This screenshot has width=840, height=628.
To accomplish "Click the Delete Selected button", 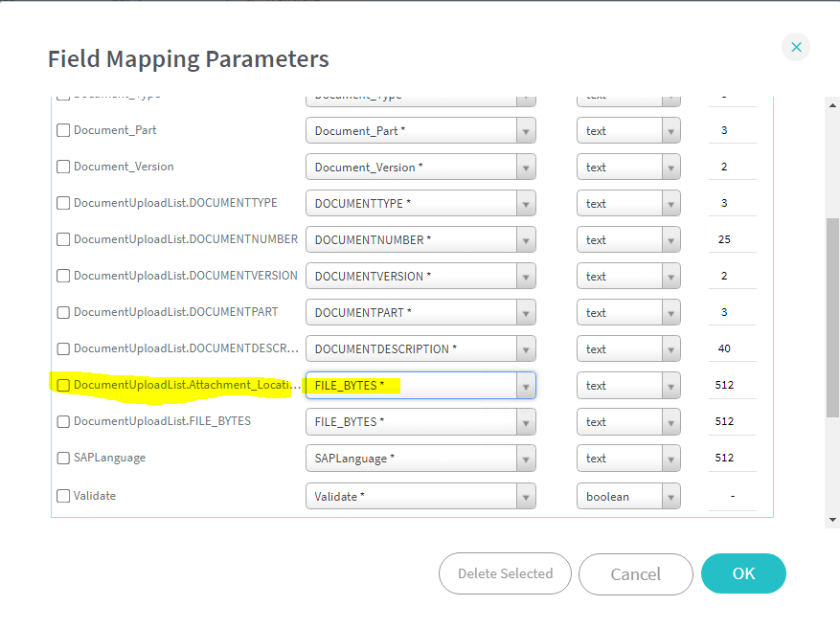I will pos(505,573).
